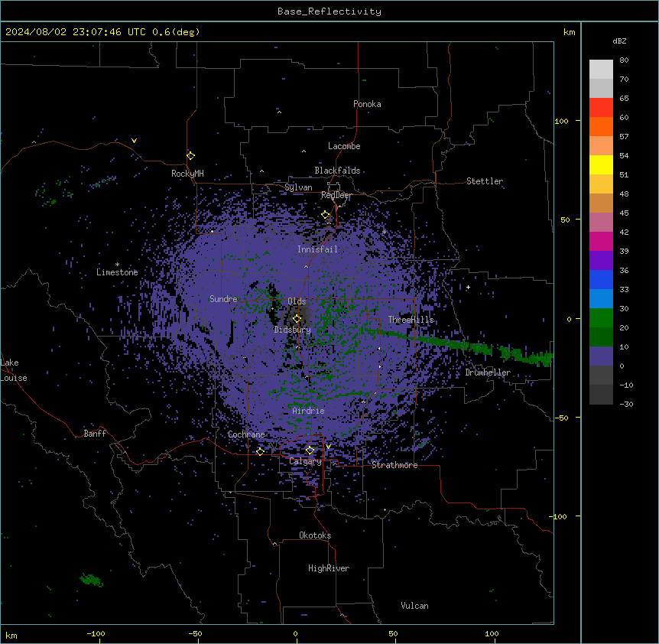The width and height of the screenshot is (659, 644).
Task: Click the yellow diamond marker below Cochrane
Action: (260, 451)
